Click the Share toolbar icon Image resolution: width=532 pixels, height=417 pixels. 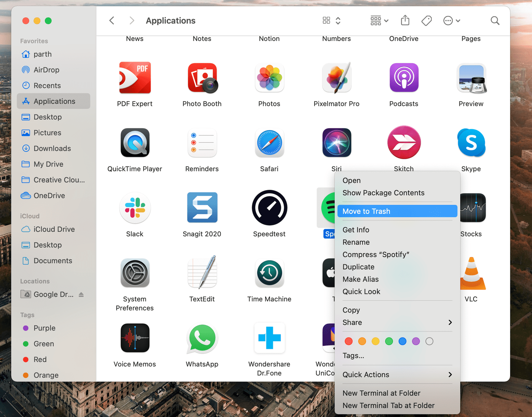(405, 20)
